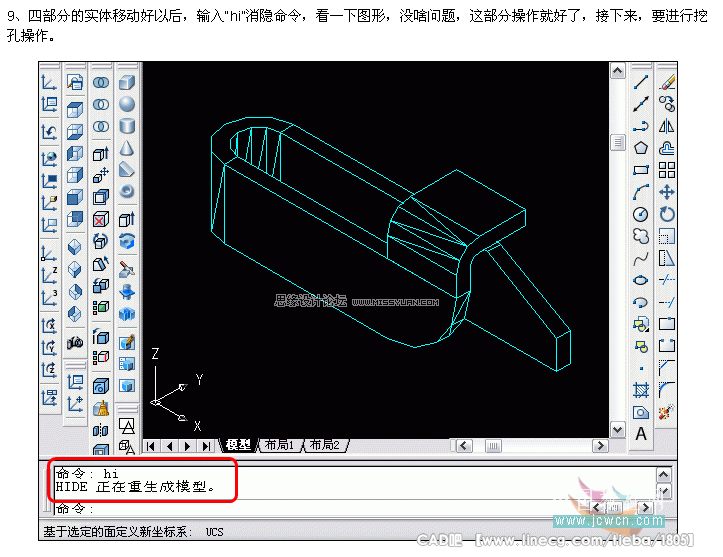Rotate UCS about X axis

(x=49, y=326)
